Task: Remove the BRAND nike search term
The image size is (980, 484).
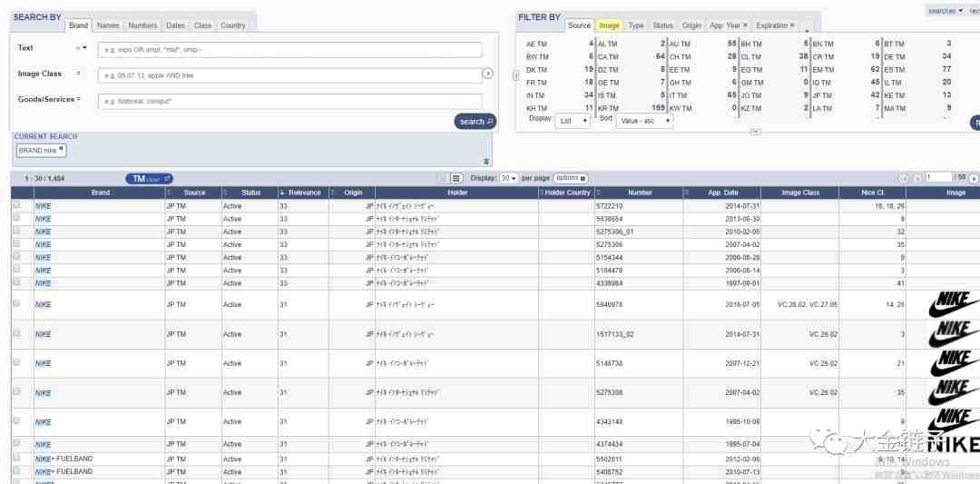Action: [x=62, y=150]
